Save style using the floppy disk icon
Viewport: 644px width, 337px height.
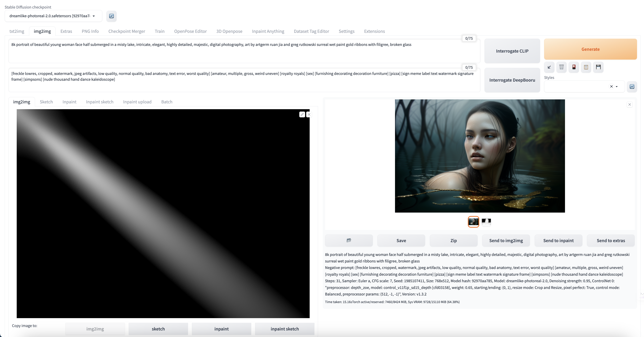598,67
